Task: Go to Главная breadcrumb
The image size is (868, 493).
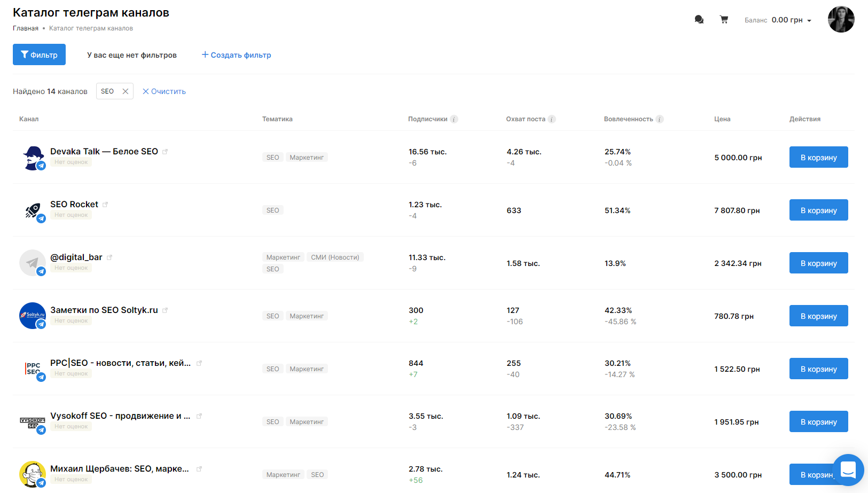Action: click(x=26, y=28)
